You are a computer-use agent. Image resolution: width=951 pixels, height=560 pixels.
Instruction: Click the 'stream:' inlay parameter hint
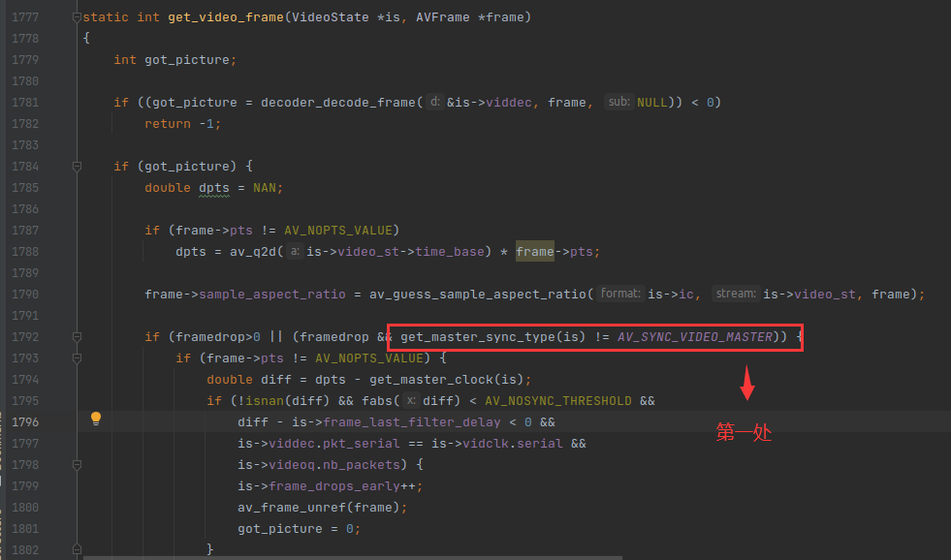click(735, 295)
